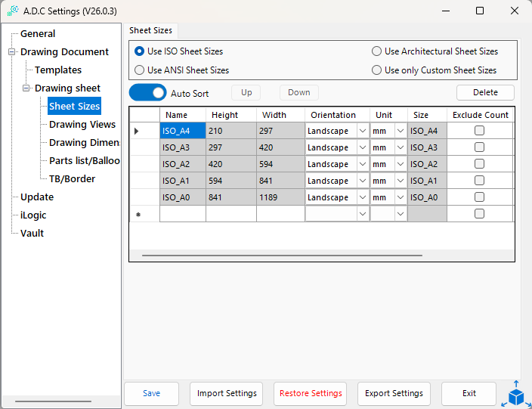The image size is (532, 409).
Task: Click the A.D.C app icon in title bar
Action: (13, 11)
